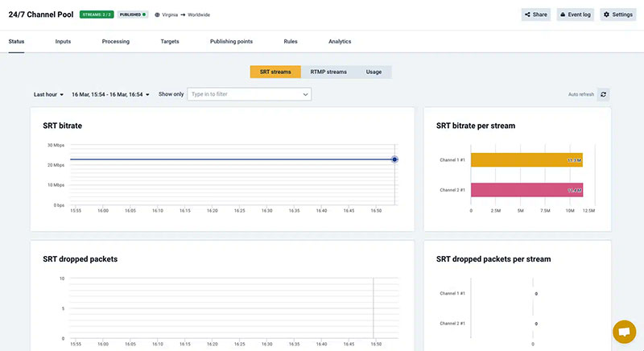The image size is (644, 351).
Task: Switch to the Usage view
Action: [x=374, y=72]
